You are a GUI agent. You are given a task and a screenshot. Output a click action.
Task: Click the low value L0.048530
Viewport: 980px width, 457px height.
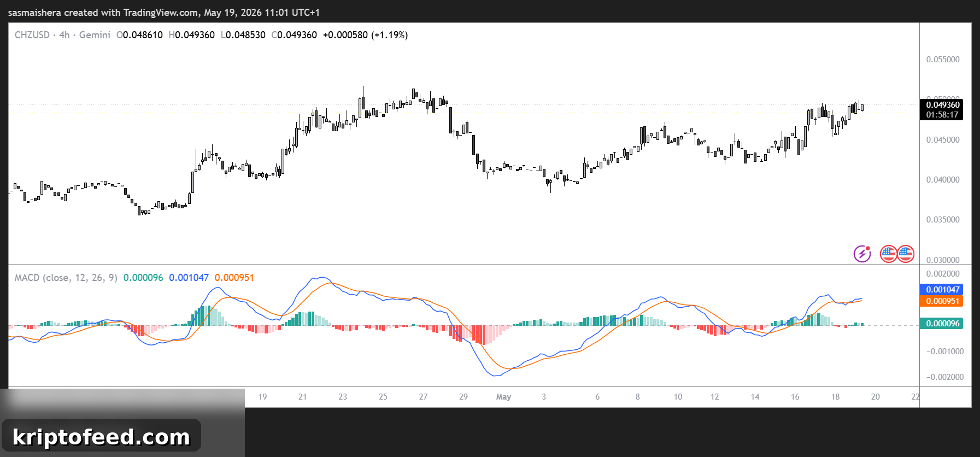pyautogui.click(x=243, y=35)
